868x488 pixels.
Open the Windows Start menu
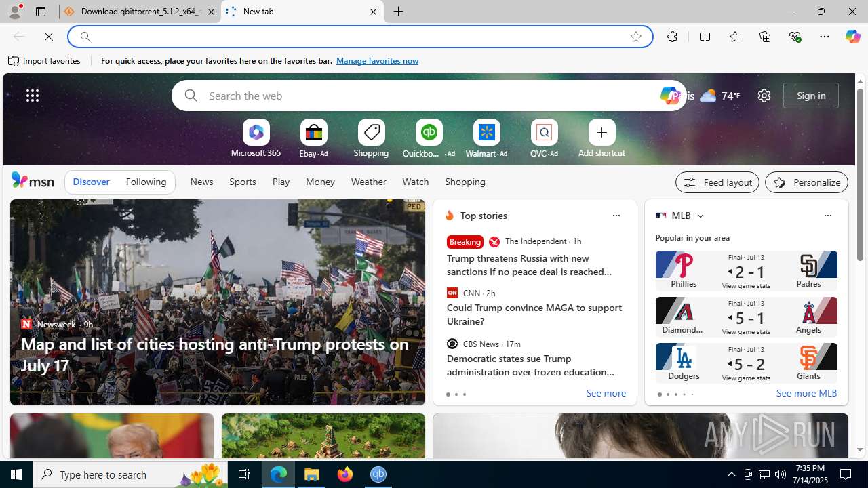click(x=16, y=474)
